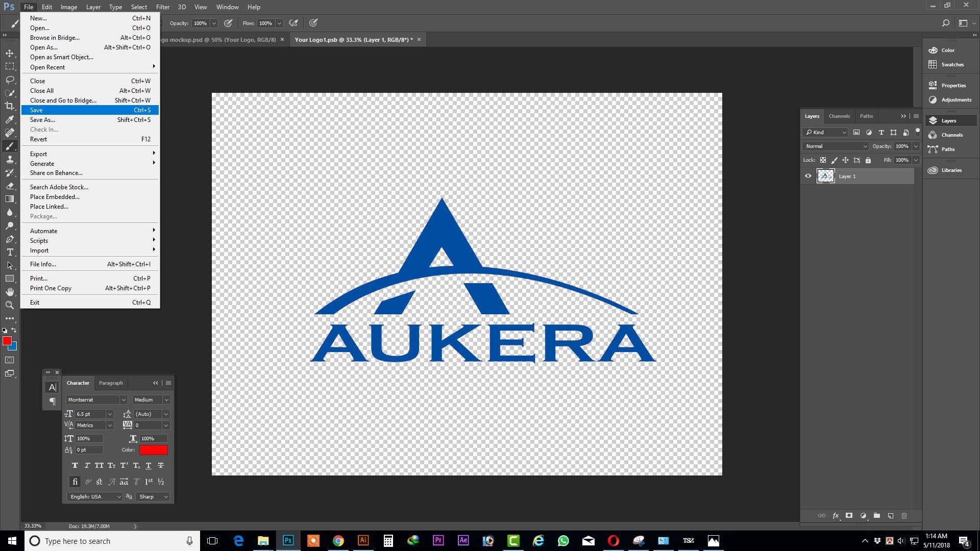
Task: Select the Clone Stamp tool
Action: (10, 159)
